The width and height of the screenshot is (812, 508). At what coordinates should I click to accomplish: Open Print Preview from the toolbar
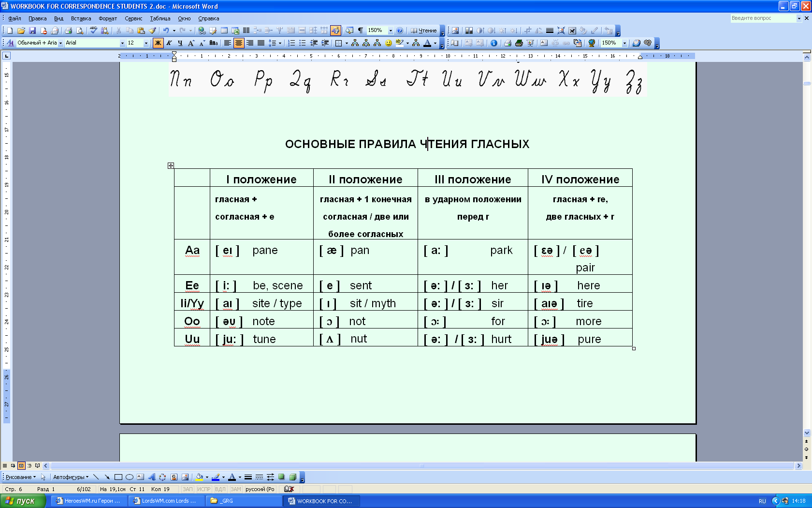(x=80, y=30)
